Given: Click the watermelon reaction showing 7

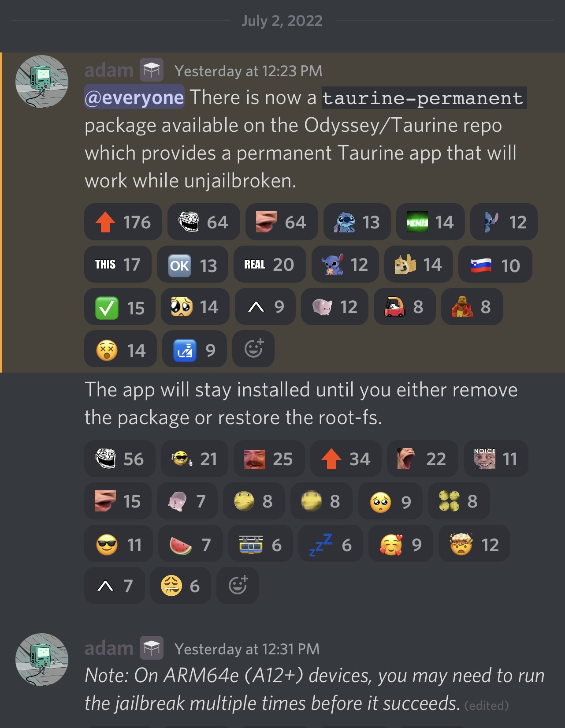Looking at the screenshot, I should 190,544.
